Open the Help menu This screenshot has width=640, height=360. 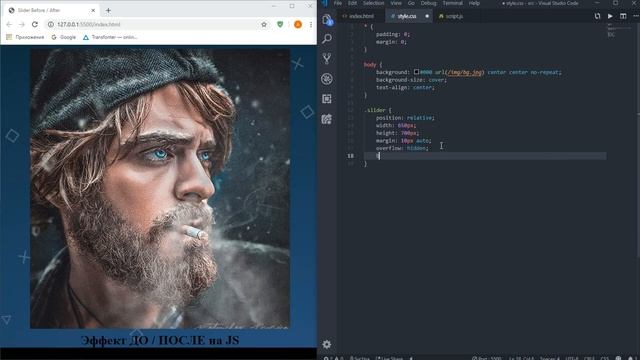coord(474,3)
